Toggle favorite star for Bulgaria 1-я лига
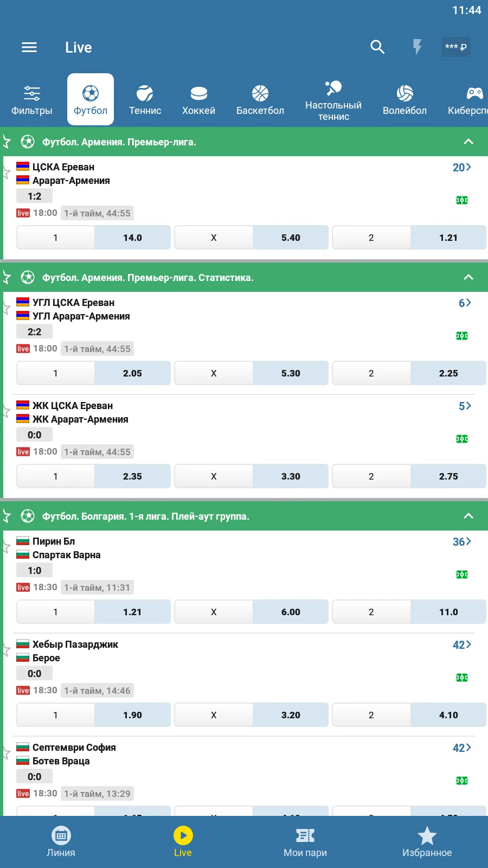This screenshot has width=488, height=868. pos(7,516)
